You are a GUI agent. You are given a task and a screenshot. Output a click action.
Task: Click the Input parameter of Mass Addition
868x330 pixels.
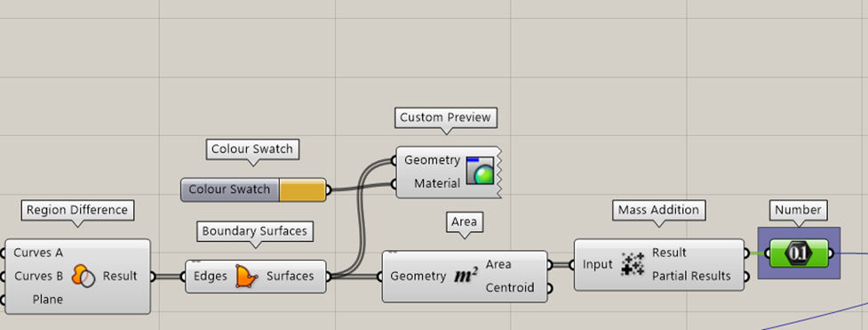(x=597, y=264)
